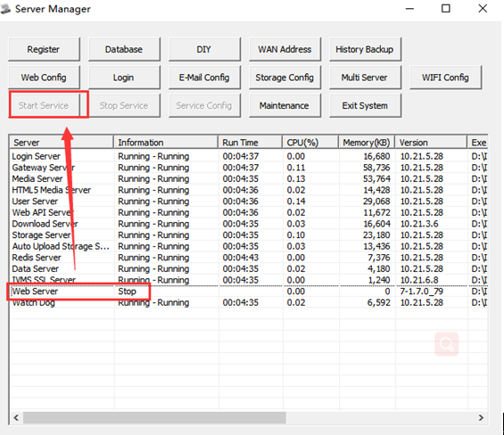Select the DIY button
Image resolution: width=504 pixels, height=435 pixels.
click(204, 50)
